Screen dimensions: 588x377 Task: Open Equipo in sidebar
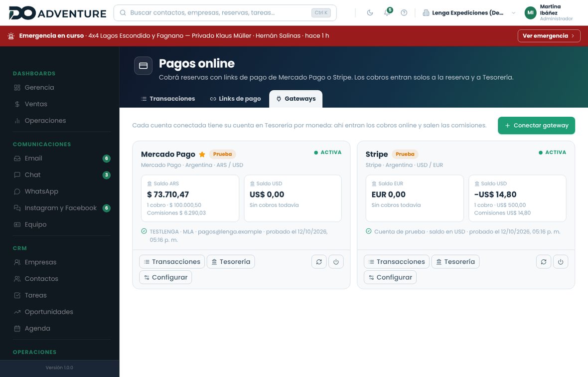point(61,224)
